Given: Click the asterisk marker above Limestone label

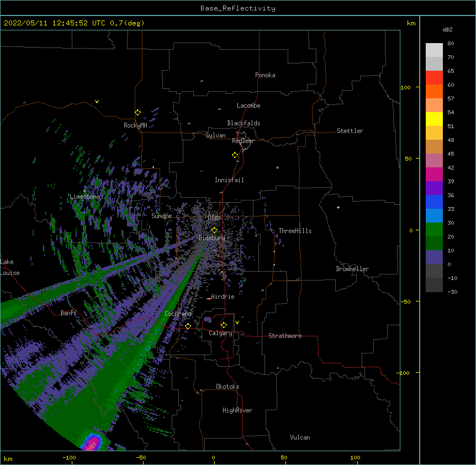Looking at the screenshot, I should point(85,191).
